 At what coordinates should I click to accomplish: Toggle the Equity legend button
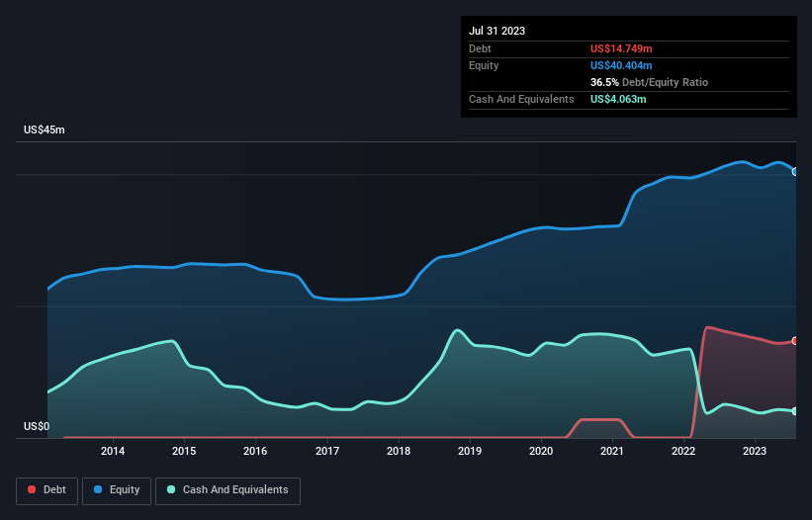(x=117, y=490)
